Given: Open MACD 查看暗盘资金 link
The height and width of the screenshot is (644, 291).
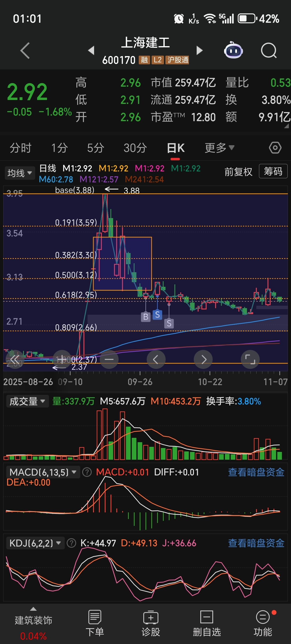Looking at the screenshot, I should 256,472.
